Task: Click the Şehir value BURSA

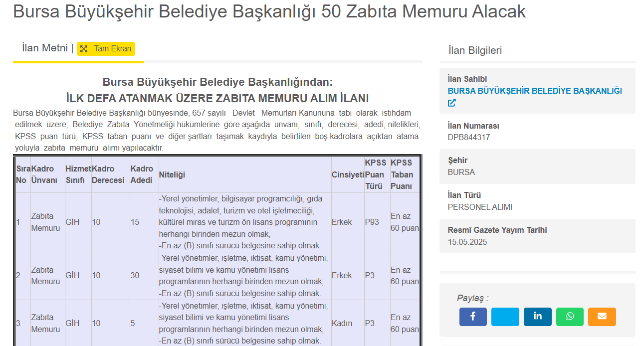Action: click(461, 173)
